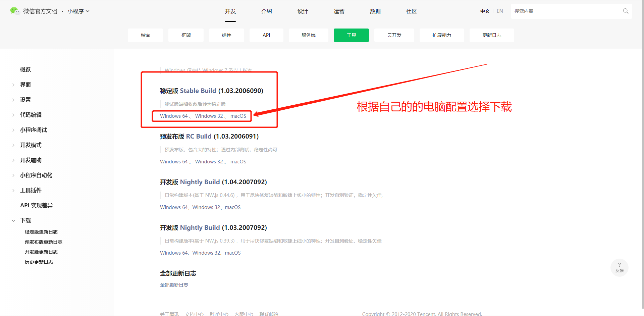Open 稳定版更新日志 in sidebar
644x316 pixels.
click(x=41, y=232)
